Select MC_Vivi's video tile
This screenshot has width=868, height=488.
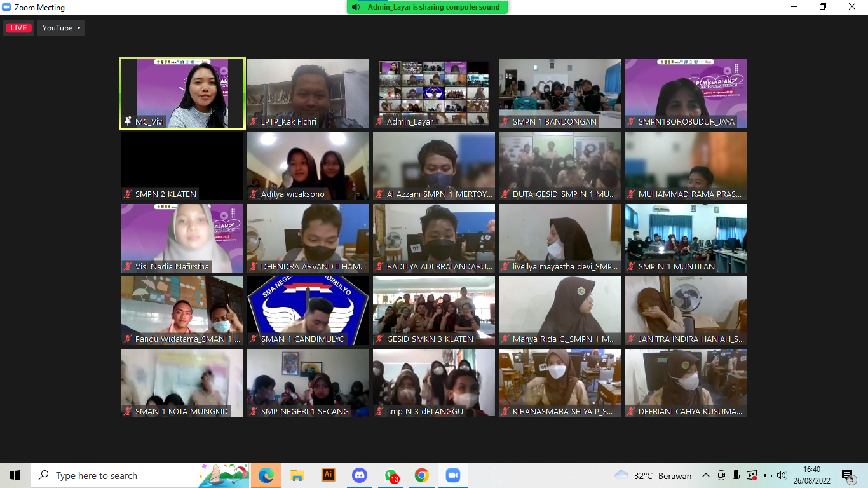tap(182, 93)
